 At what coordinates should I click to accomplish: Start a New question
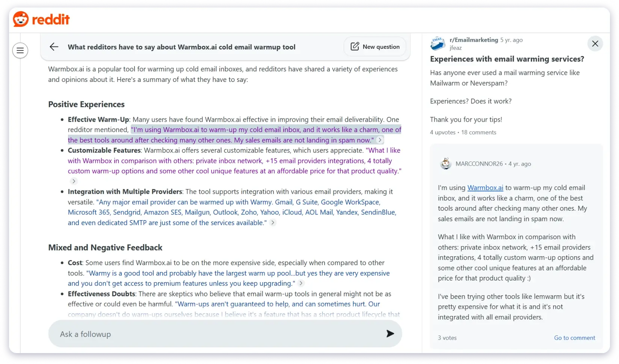[375, 47]
